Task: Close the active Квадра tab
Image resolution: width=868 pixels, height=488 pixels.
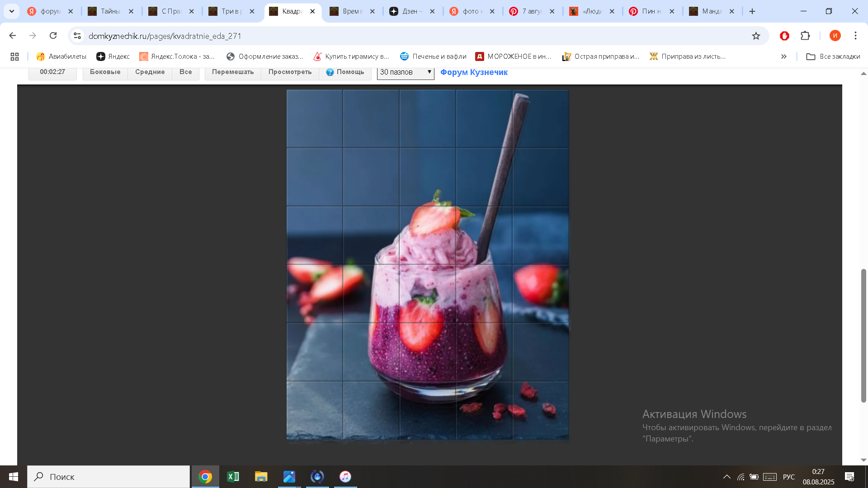Action: click(312, 11)
